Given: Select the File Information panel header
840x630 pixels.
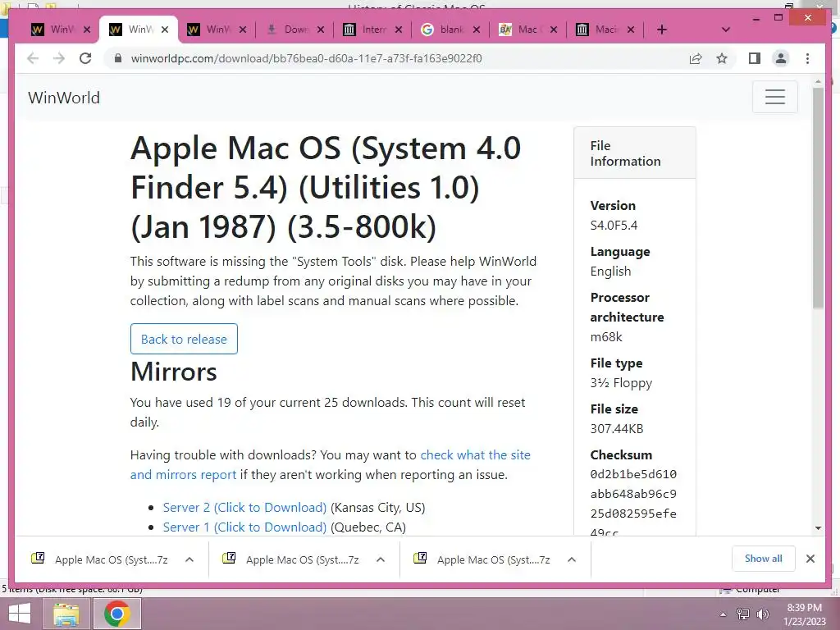Looking at the screenshot, I should 635,153.
